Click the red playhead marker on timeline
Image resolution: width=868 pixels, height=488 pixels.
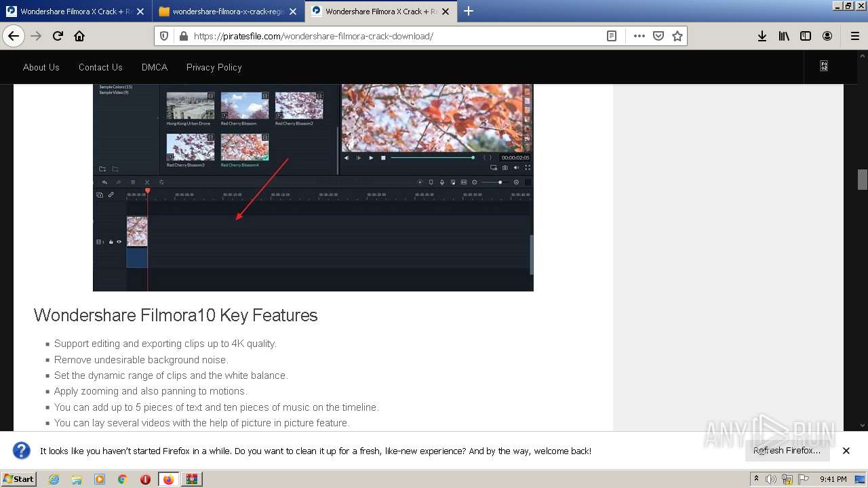147,192
